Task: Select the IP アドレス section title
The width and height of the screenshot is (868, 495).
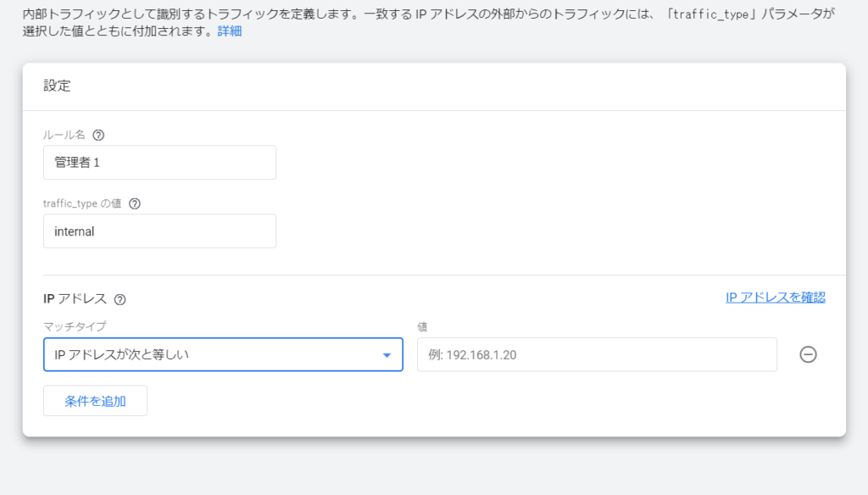Action: coord(75,299)
